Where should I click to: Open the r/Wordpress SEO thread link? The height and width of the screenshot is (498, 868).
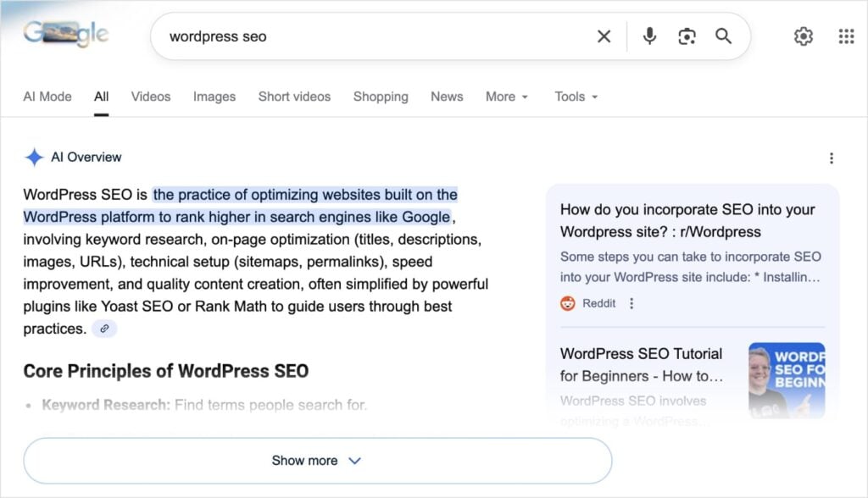pos(687,220)
